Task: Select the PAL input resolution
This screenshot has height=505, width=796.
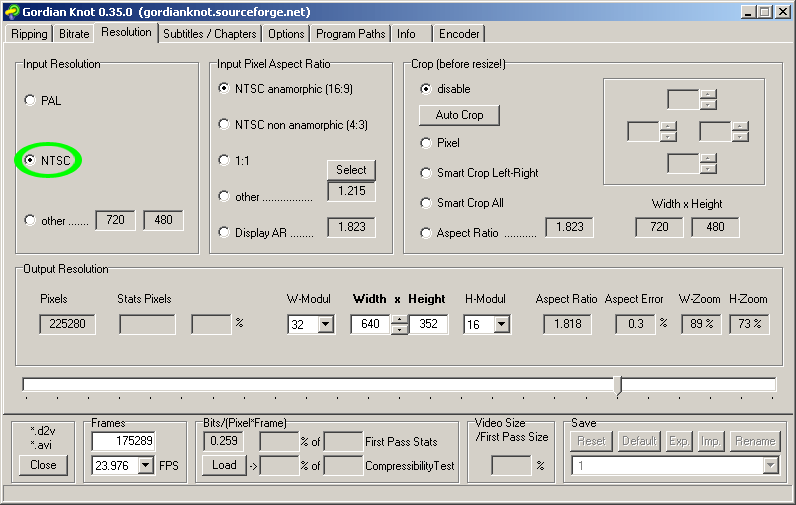Action: pos(30,100)
